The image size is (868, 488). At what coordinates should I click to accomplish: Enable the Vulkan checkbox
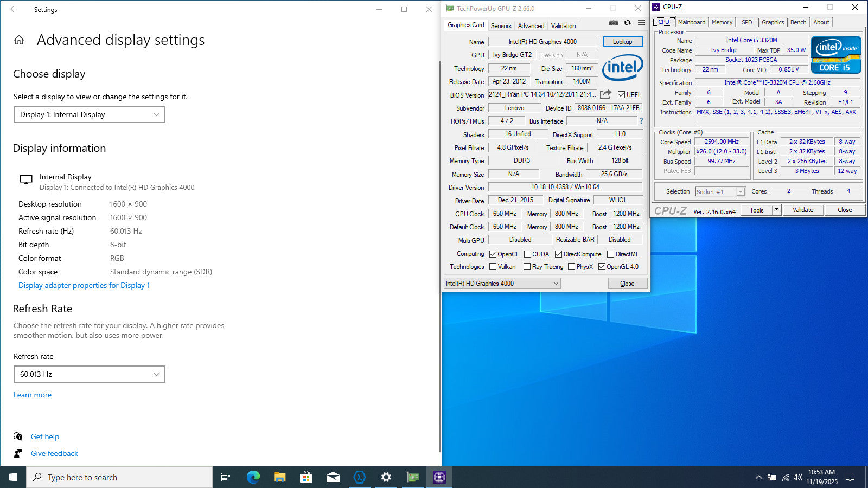[493, 267]
